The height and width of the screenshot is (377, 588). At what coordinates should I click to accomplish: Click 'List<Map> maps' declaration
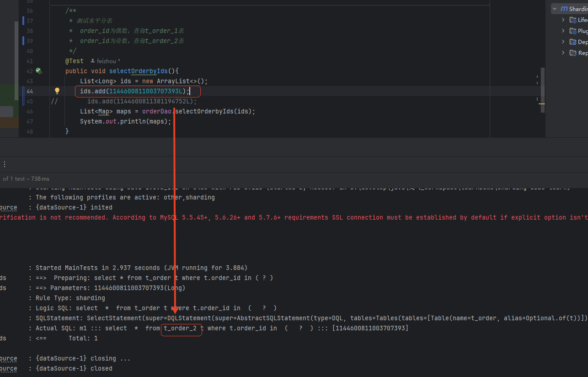tap(106, 111)
